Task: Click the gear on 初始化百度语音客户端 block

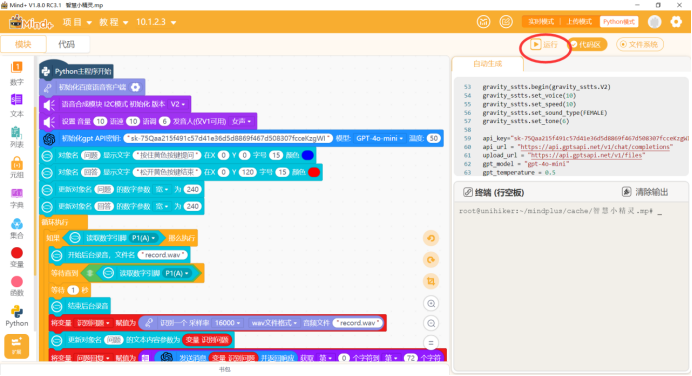Action: tap(135, 87)
